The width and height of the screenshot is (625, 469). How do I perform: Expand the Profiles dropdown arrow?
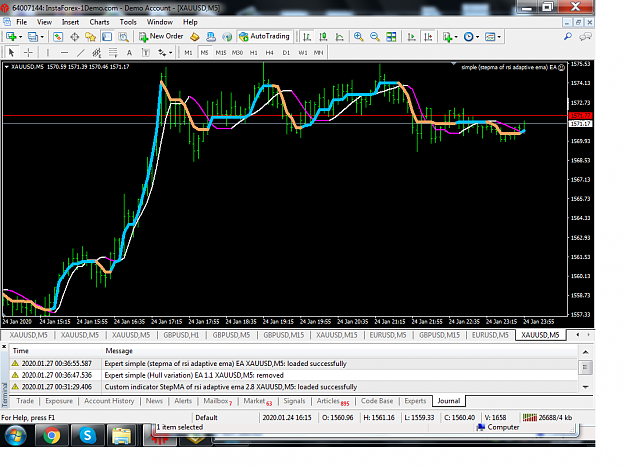coord(42,37)
